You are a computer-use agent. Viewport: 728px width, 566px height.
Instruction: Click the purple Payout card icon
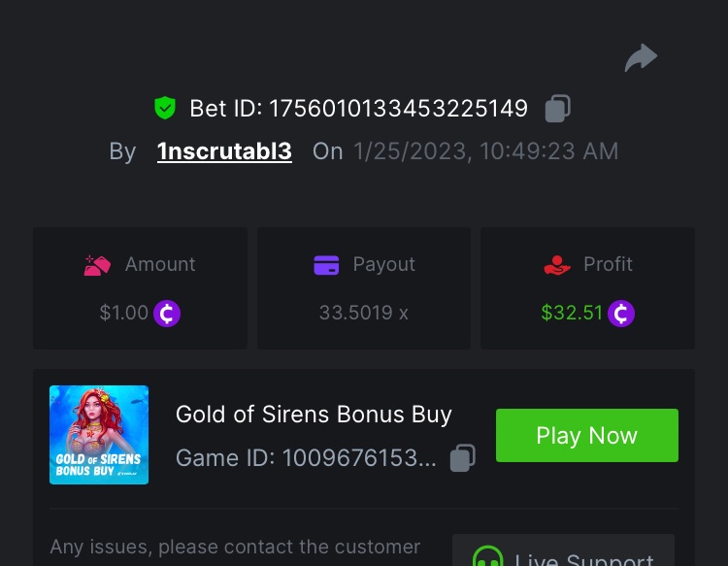[x=326, y=265]
